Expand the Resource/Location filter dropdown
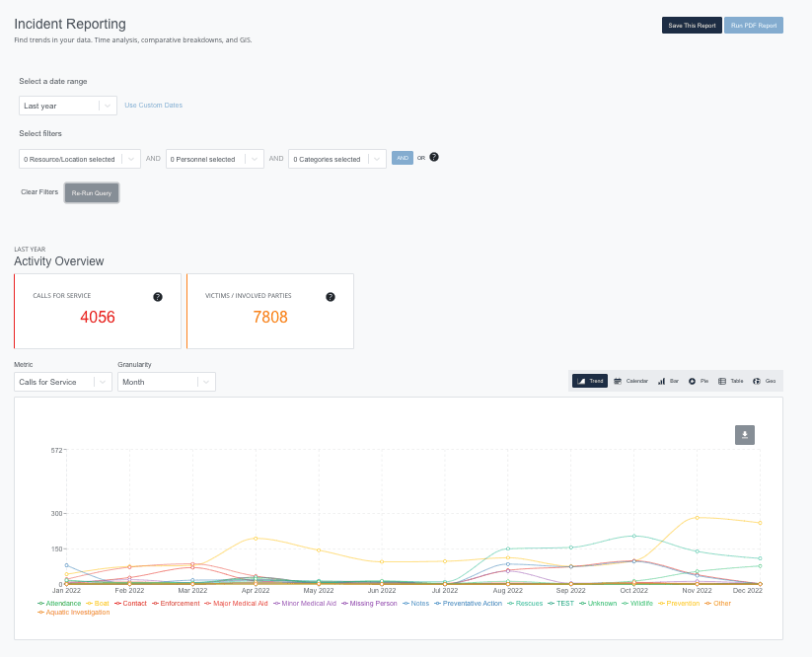The height and width of the screenshot is (657, 812). click(79, 158)
